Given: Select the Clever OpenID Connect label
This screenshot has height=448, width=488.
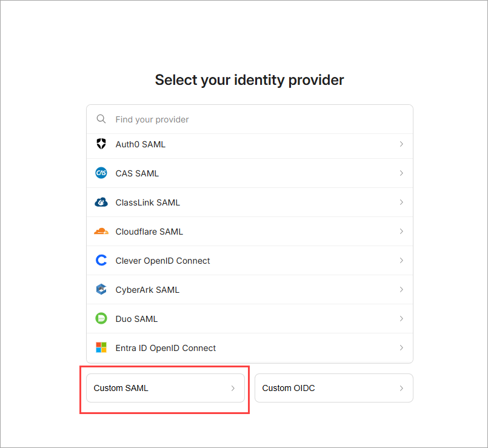Looking at the screenshot, I should pyautogui.click(x=162, y=261).
